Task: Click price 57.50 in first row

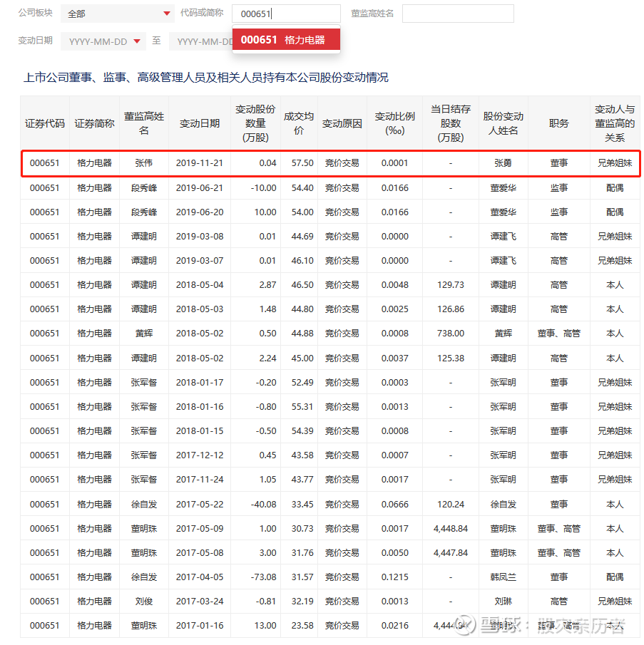Action: click(x=302, y=163)
